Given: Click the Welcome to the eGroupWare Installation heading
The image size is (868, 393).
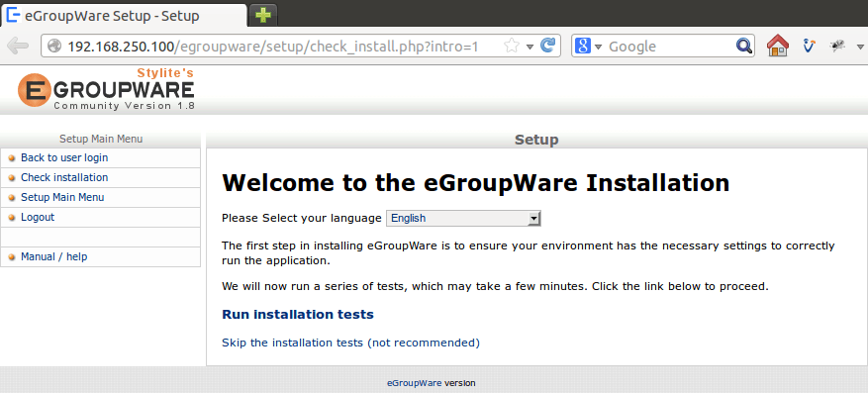Looking at the screenshot, I should tap(475, 183).
